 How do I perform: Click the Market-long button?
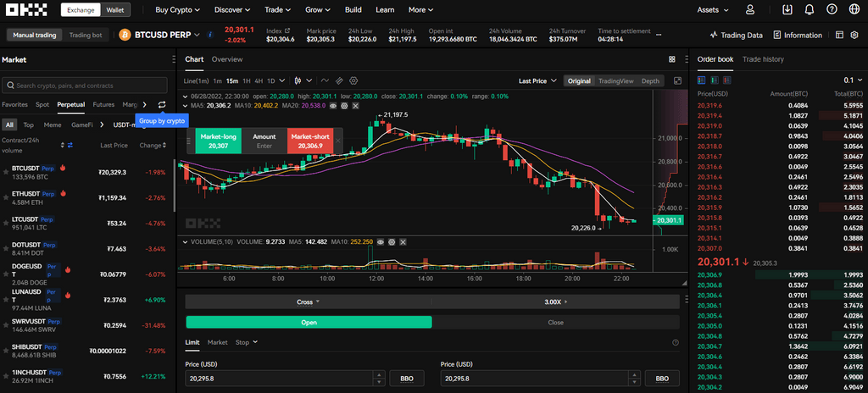tap(218, 141)
